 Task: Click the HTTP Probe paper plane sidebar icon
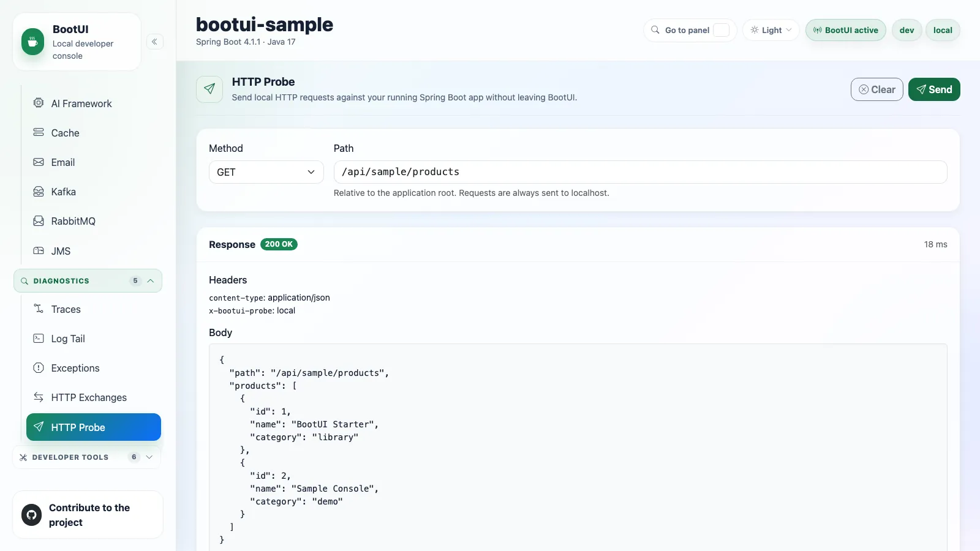click(39, 427)
